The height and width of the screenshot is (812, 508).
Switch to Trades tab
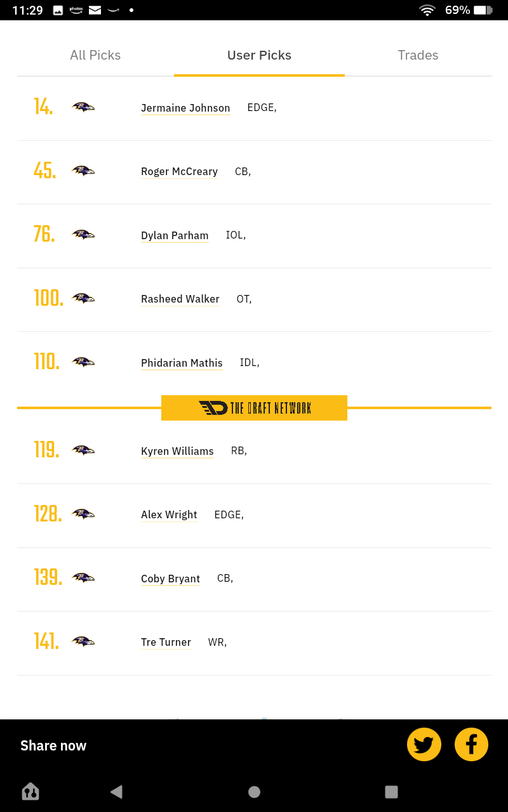point(418,55)
